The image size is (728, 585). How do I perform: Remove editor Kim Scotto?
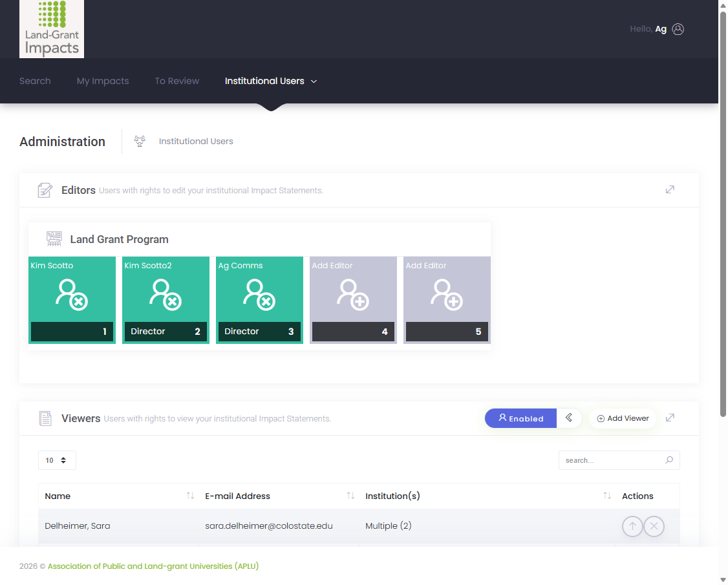(72, 294)
